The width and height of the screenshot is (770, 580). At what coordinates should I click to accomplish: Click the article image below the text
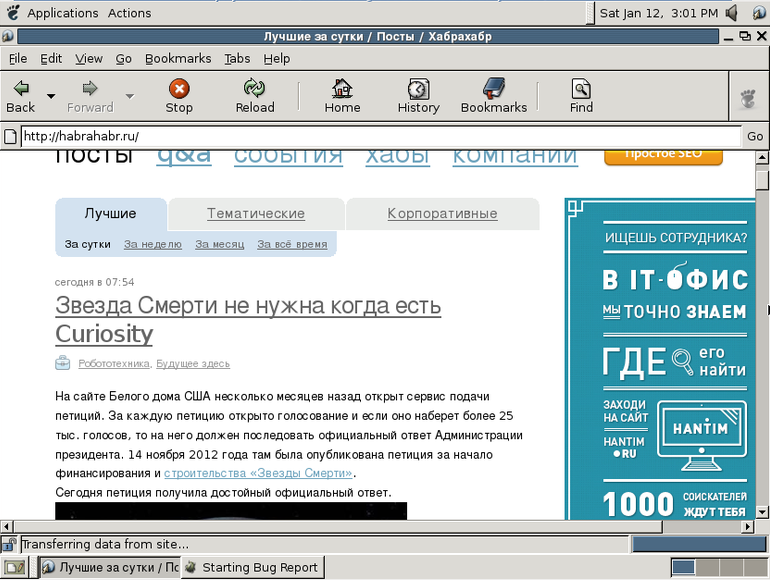coord(231,511)
